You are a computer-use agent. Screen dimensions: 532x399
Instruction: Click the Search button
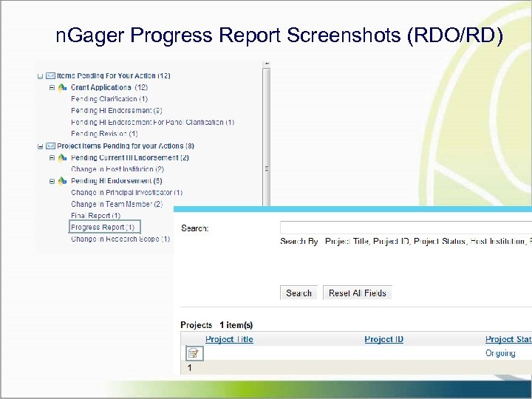click(299, 293)
